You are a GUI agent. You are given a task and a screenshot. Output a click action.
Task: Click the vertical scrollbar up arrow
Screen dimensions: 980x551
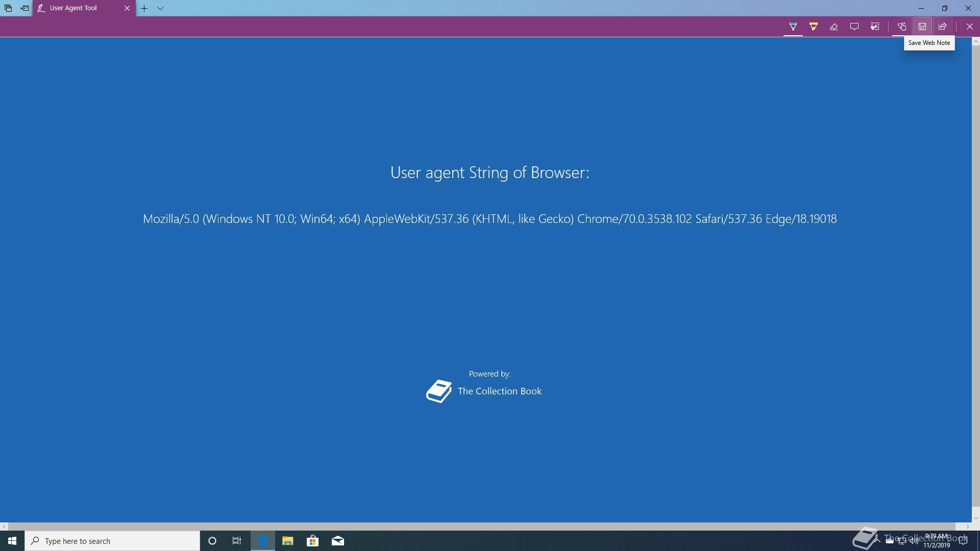click(x=975, y=42)
